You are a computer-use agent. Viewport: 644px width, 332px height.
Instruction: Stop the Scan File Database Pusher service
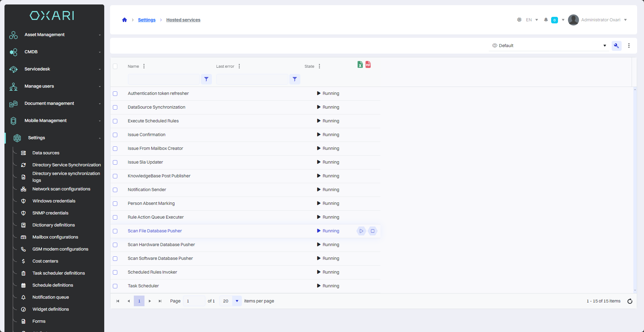point(373,231)
